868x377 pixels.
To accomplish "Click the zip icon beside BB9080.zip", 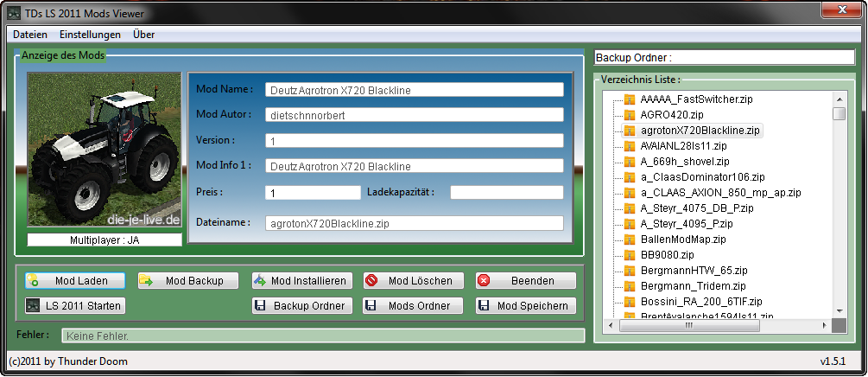I will click(x=630, y=255).
